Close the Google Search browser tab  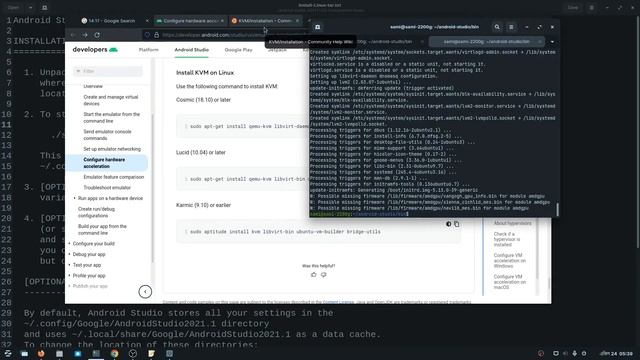click(x=147, y=21)
